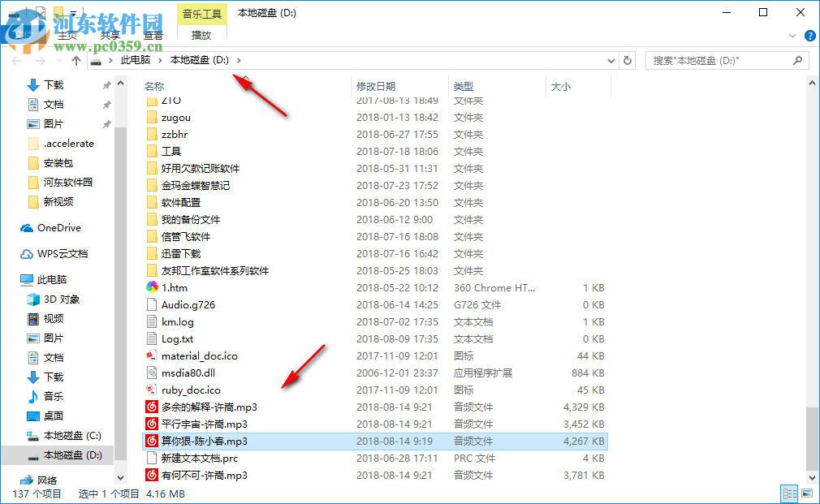820x504 pixels.
Task: Expand the ribbon with the chevron arrow
Action: pos(793,35)
